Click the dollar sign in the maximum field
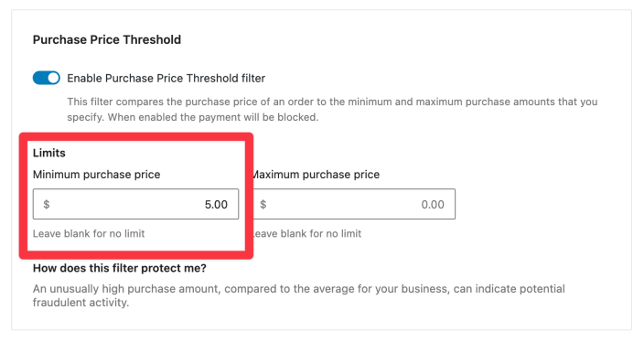The image size is (644, 342). (263, 205)
